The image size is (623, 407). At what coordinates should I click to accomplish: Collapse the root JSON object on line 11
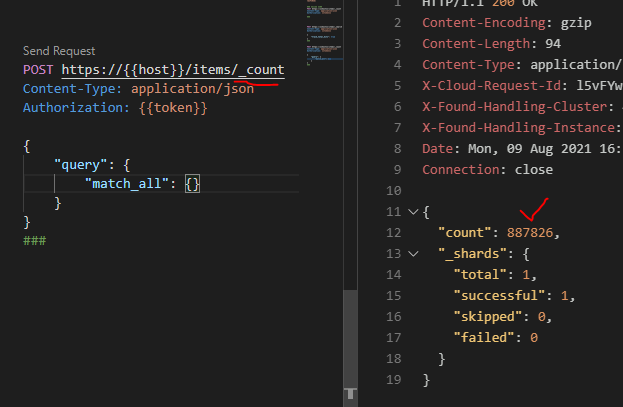point(413,212)
